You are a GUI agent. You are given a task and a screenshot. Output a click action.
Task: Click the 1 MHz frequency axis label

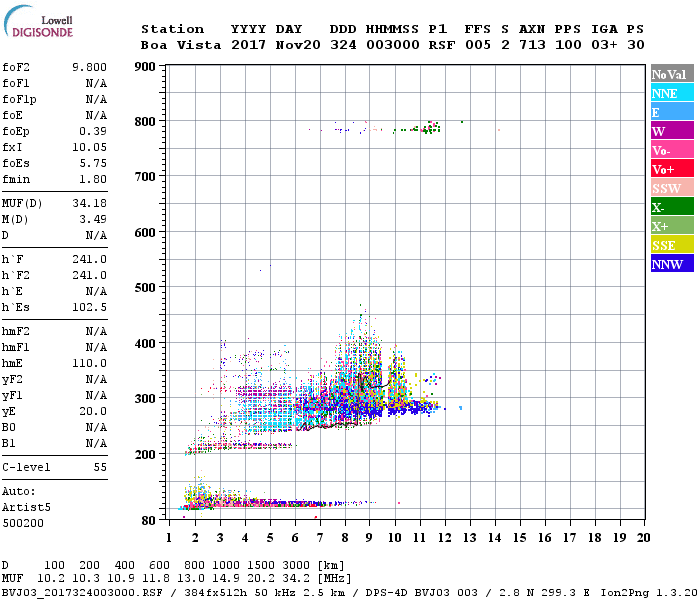(169, 538)
